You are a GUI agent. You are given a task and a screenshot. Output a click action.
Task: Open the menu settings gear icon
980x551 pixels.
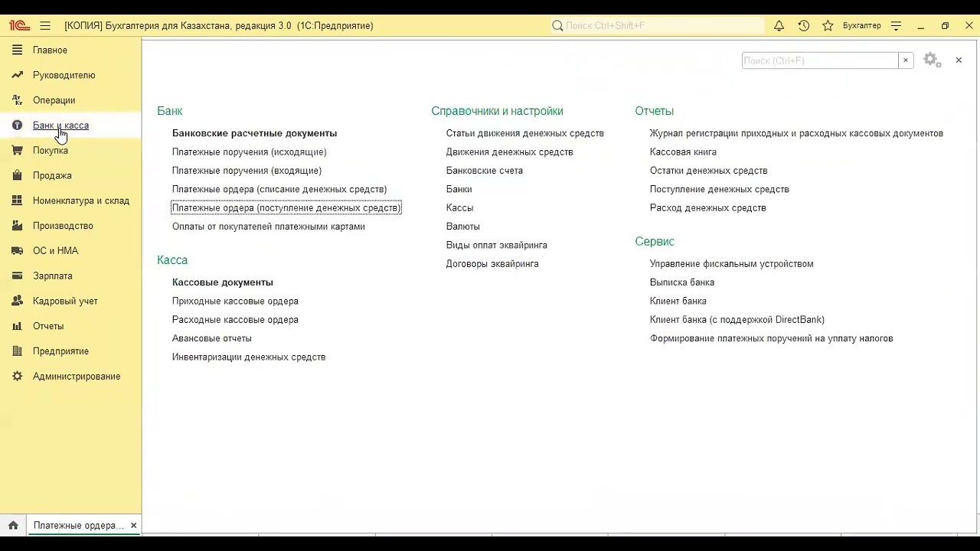[x=932, y=60]
